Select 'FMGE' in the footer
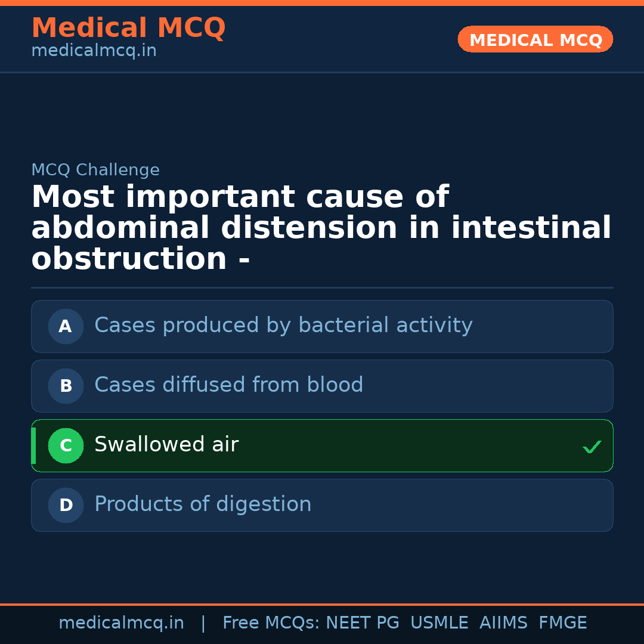644x644 pixels. 562,623
